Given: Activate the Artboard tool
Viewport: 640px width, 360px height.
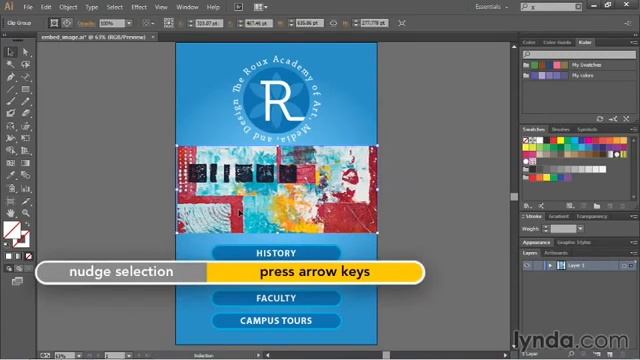Looking at the screenshot, I should point(11,201).
